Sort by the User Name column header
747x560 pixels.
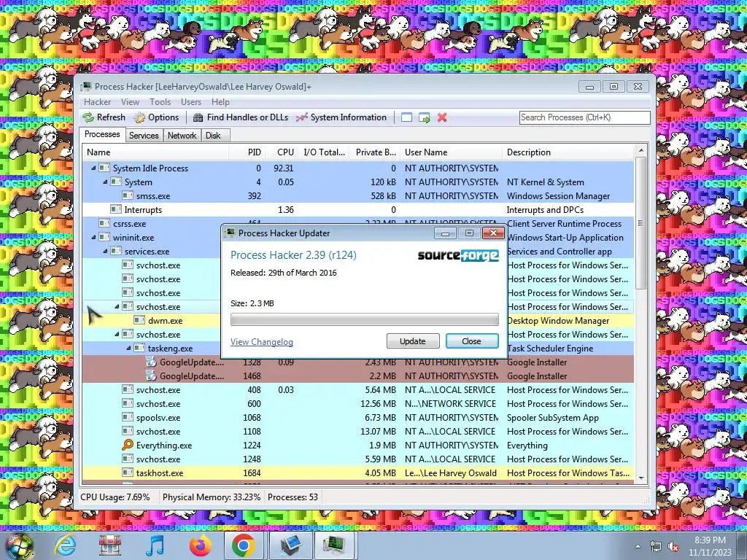coord(452,152)
